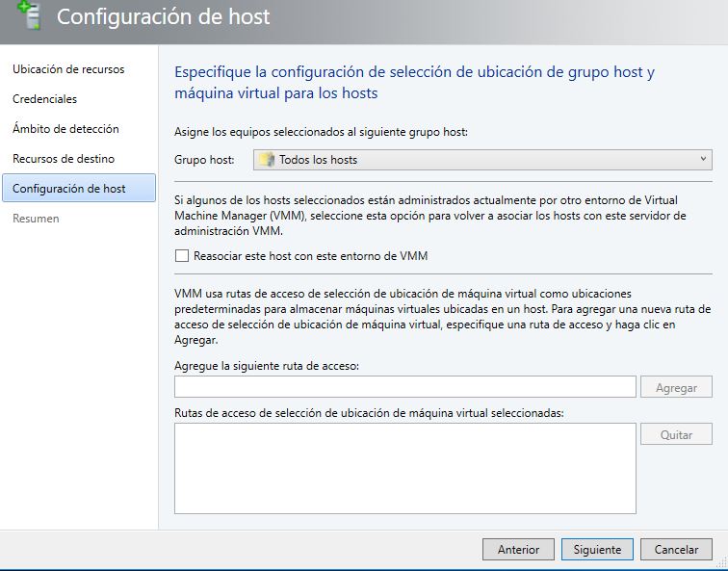Viewport: 728px width, 571px height.
Task: Click the 'Grupo host:' label
Action: (x=204, y=160)
